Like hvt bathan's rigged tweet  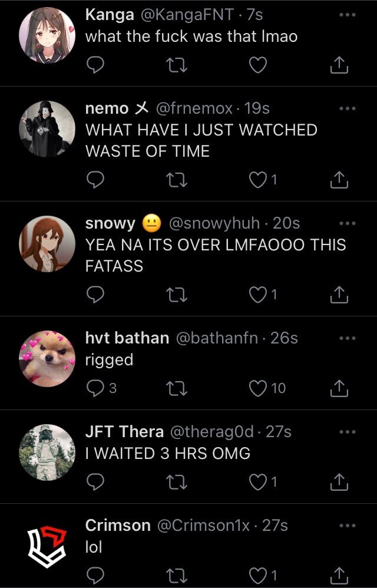[x=267, y=388]
